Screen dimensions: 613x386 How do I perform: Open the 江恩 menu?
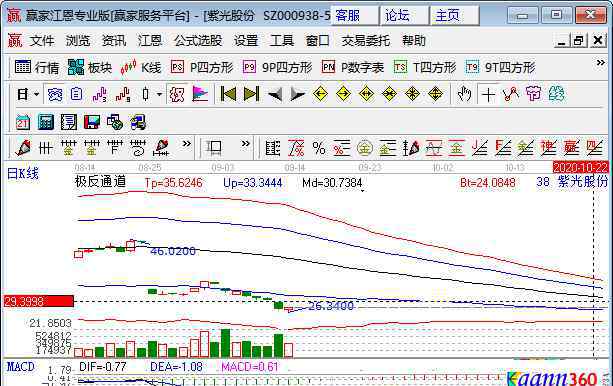point(150,41)
